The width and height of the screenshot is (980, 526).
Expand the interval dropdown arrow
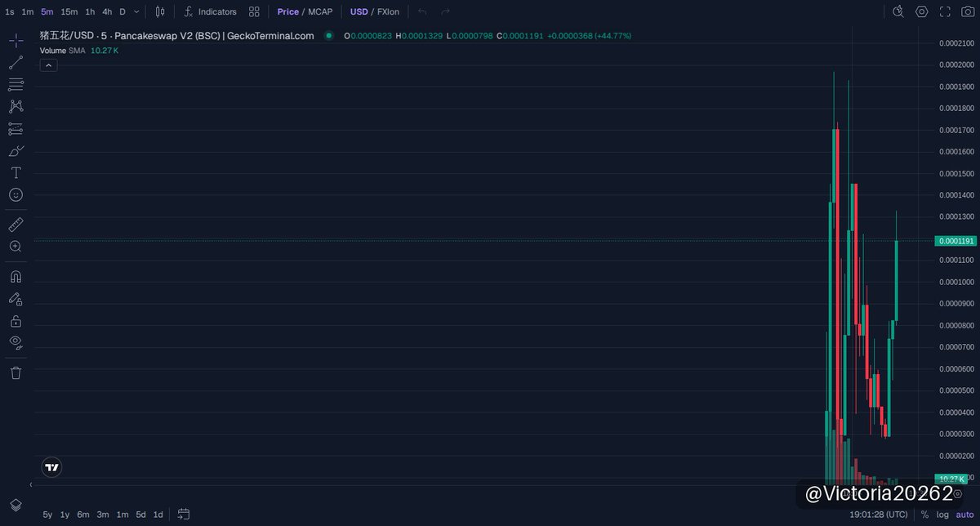click(136, 11)
